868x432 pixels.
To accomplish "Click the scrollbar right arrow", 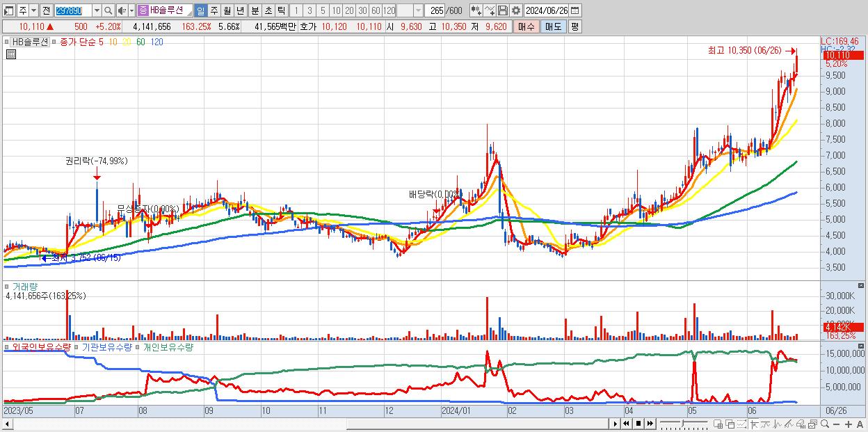I will pyautogui.click(x=616, y=424).
